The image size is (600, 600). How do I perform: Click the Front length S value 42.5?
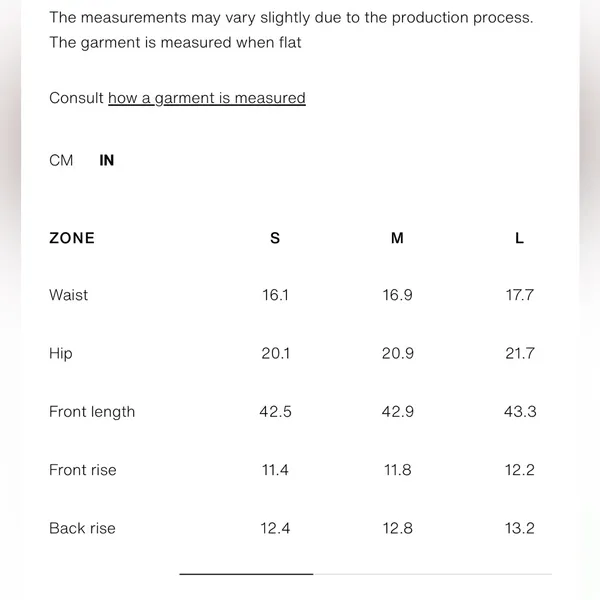(276, 412)
